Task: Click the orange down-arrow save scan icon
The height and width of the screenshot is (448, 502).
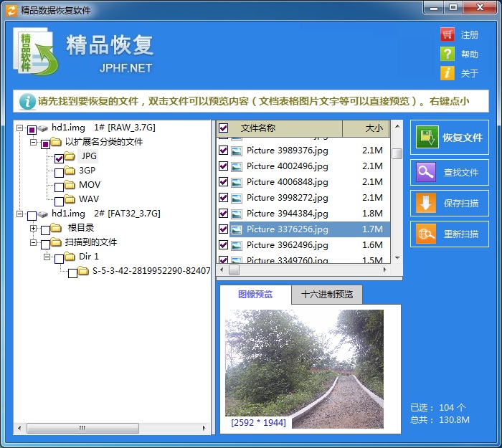Action: 426,203
